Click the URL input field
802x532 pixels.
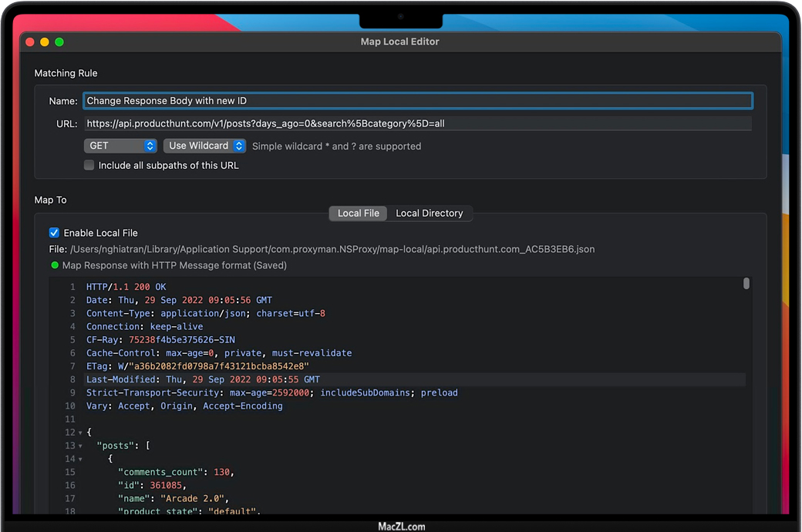pos(416,123)
